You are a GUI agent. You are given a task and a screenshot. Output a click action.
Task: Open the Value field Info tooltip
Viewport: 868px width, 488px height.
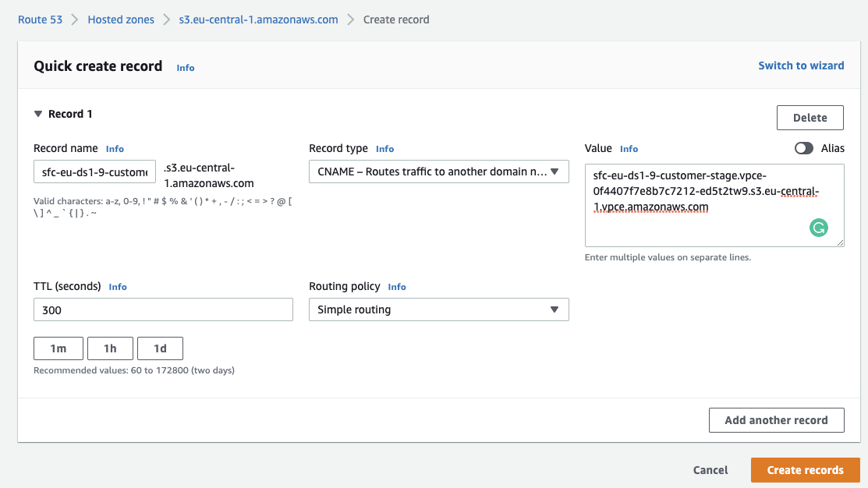point(629,148)
